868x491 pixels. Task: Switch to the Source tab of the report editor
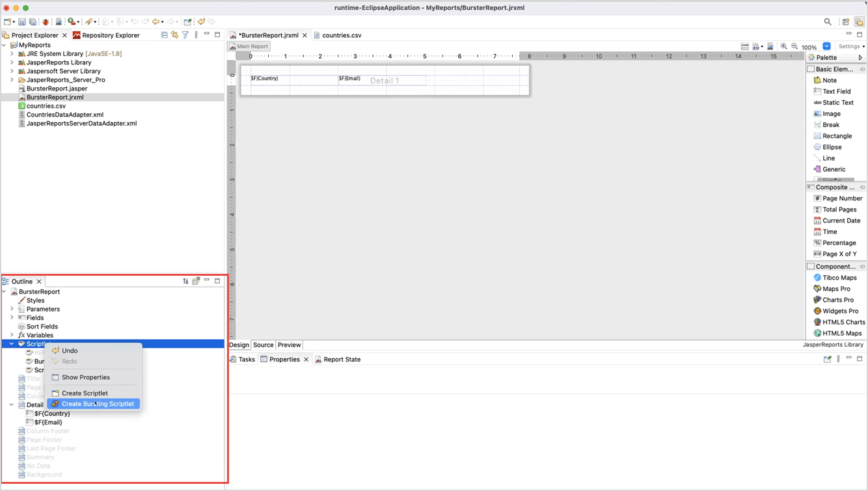(x=263, y=345)
